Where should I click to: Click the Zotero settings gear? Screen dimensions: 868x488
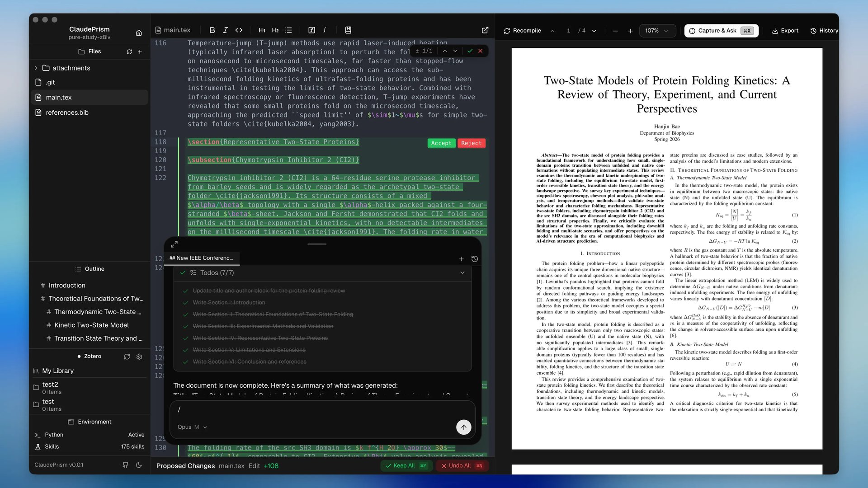(x=139, y=357)
